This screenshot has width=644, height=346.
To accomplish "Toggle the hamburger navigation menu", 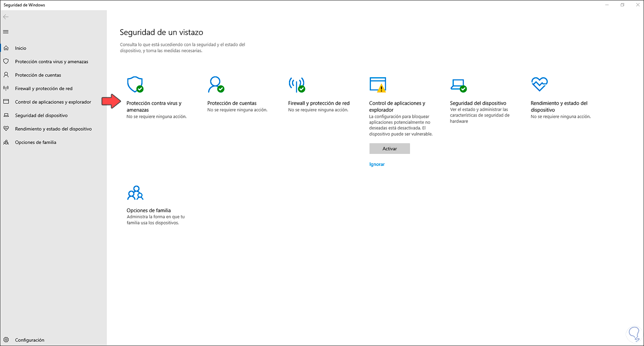I will point(6,32).
